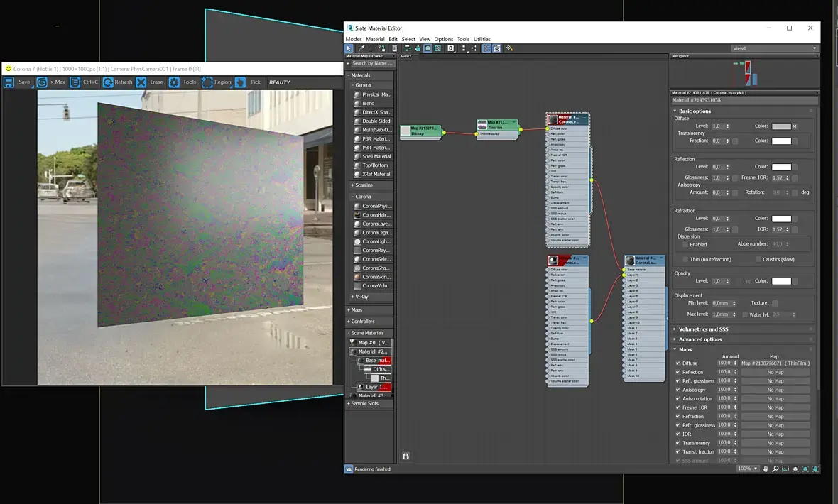Click Material ID Channel icon

point(450,48)
